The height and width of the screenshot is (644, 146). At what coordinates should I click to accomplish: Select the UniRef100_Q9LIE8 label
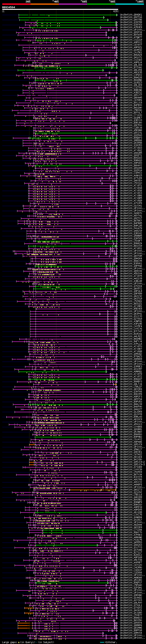click(131, 65)
